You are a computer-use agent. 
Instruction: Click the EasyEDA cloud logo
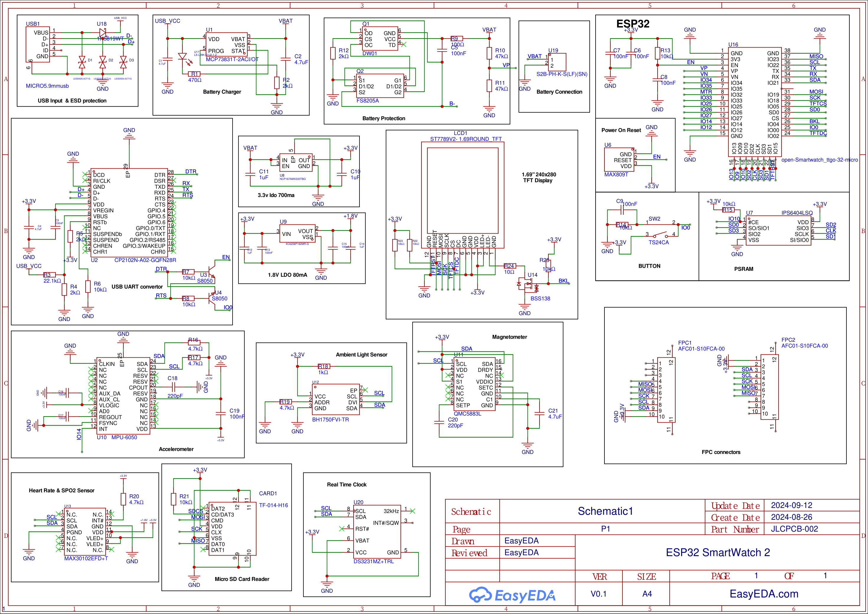pos(512,595)
